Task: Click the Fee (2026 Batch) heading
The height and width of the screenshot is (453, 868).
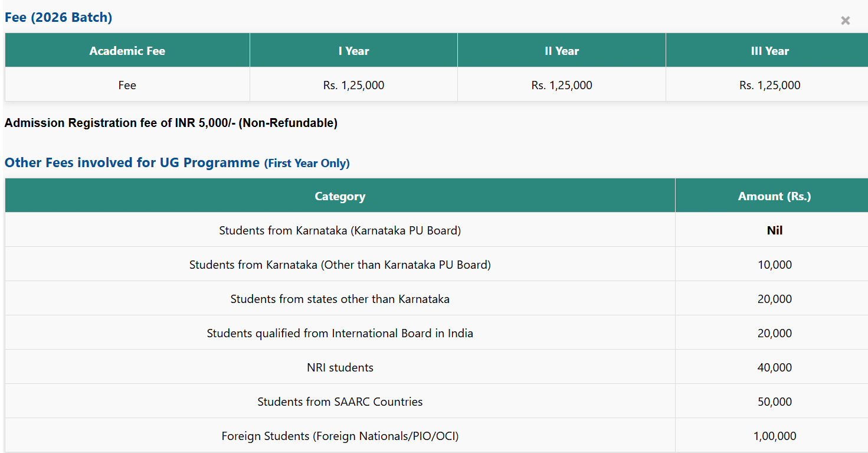Action: click(x=58, y=17)
